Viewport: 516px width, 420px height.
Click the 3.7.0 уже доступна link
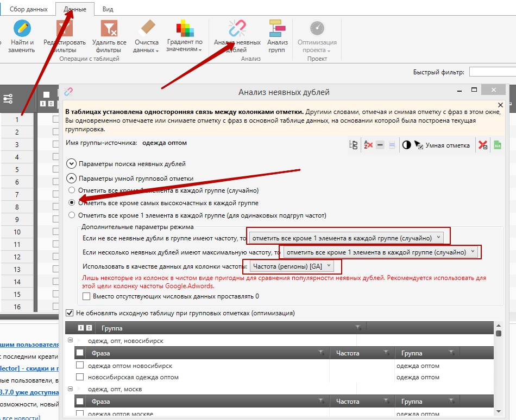point(29,392)
